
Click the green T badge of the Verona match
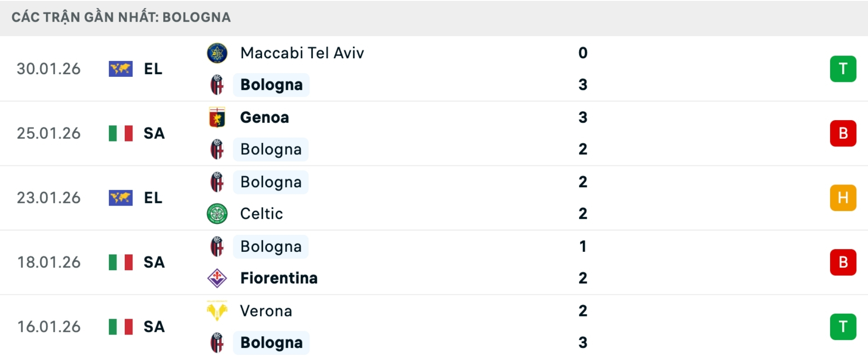(843, 326)
